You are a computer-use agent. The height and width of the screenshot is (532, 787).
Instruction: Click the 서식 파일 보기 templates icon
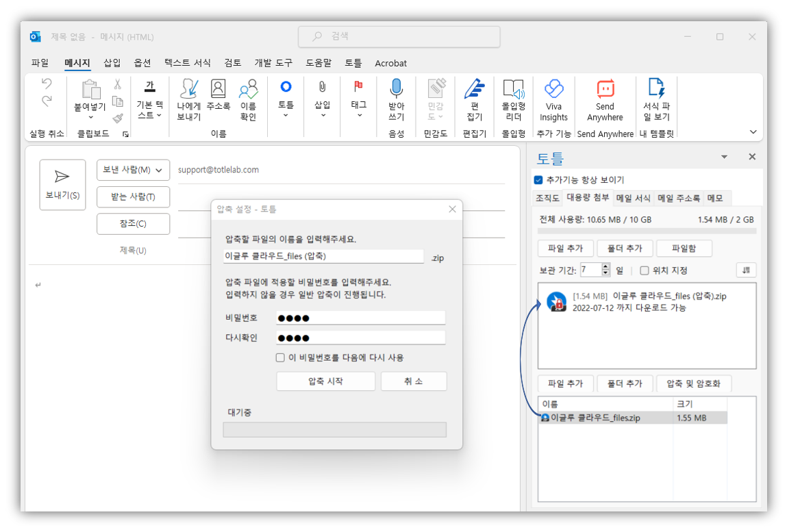click(x=656, y=88)
